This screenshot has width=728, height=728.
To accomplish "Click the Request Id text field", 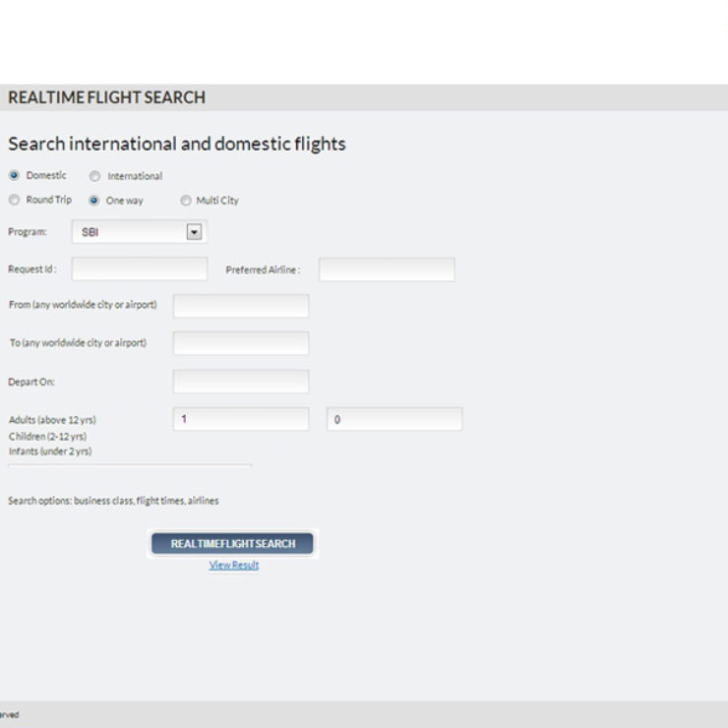I will click(x=139, y=270).
